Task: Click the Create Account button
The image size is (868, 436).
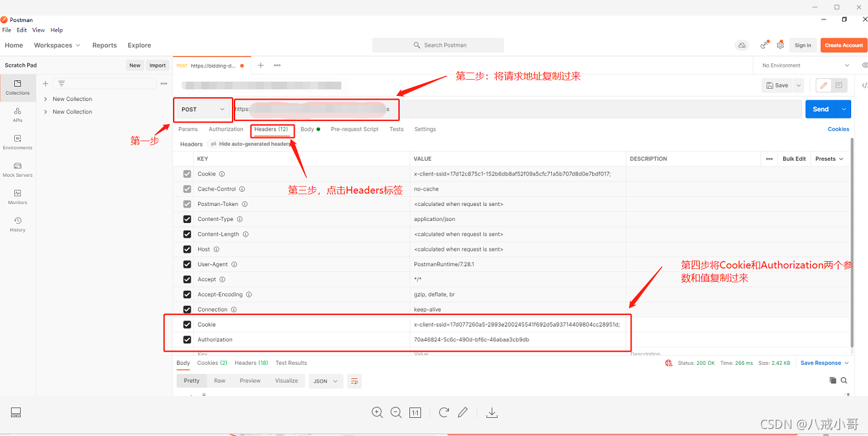Action: [x=843, y=45]
